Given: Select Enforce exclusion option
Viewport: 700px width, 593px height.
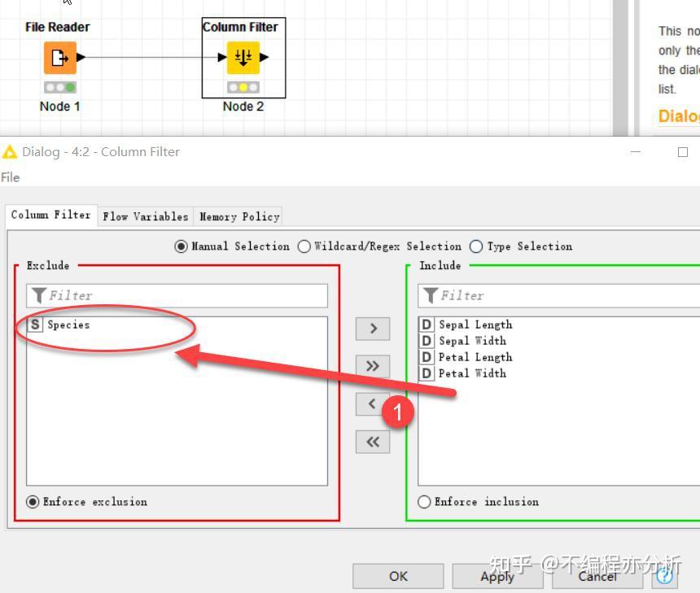Looking at the screenshot, I should [33, 502].
